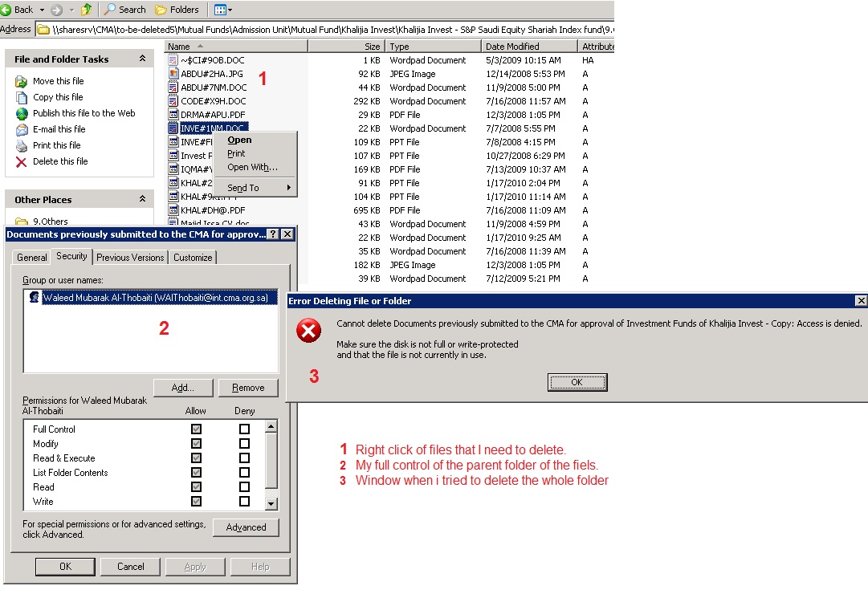
Task: Close the Error Deleting File or Folder dialog
Action: [861, 300]
